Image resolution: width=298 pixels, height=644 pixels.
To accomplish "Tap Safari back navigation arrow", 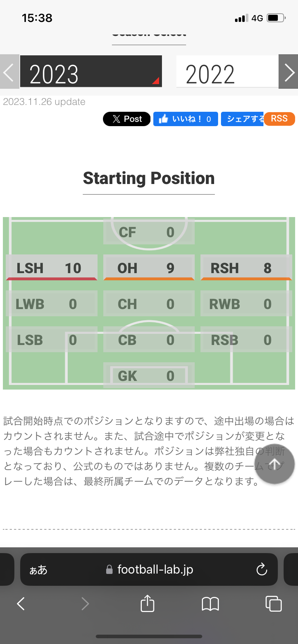I will [21, 604].
